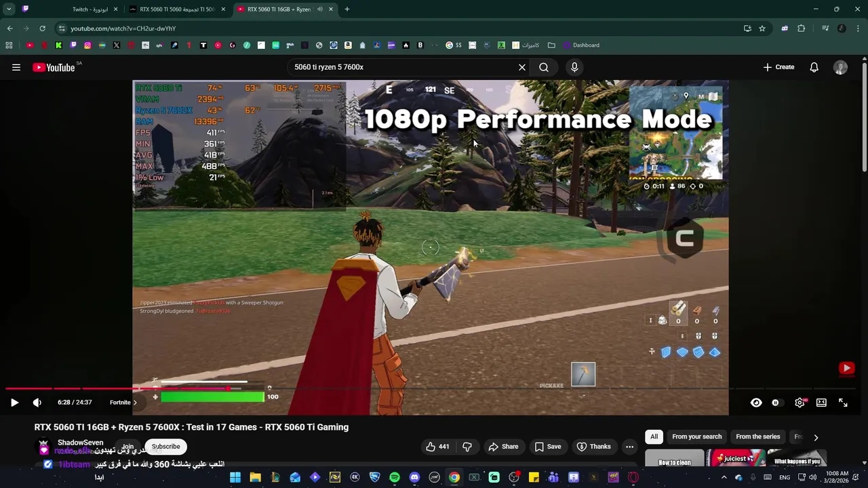Viewport: 868px width, 488px height.
Task: Open the apps grid in bookmarks bar
Action: coord(9,45)
